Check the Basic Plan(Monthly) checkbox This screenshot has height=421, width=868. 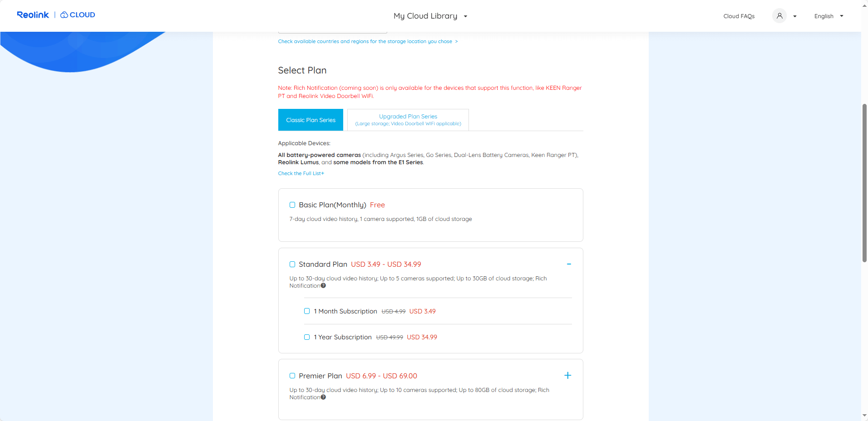click(x=292, y=205)
